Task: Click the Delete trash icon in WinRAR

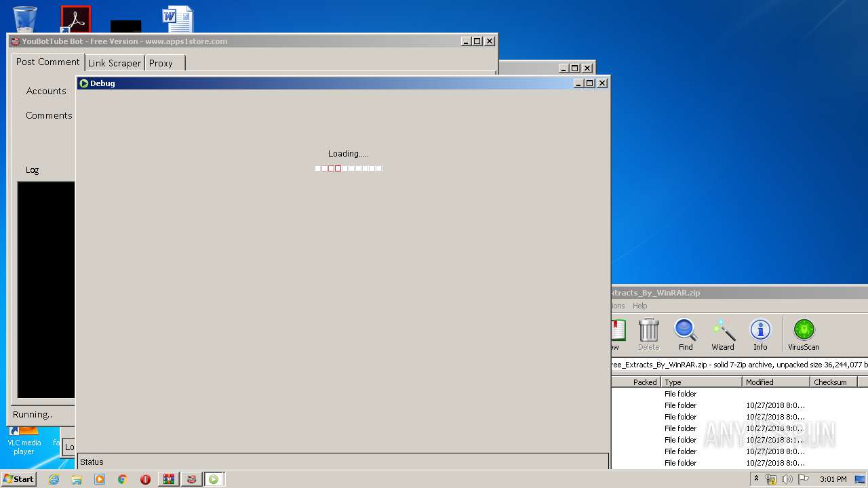Action: tap(648, 335)
